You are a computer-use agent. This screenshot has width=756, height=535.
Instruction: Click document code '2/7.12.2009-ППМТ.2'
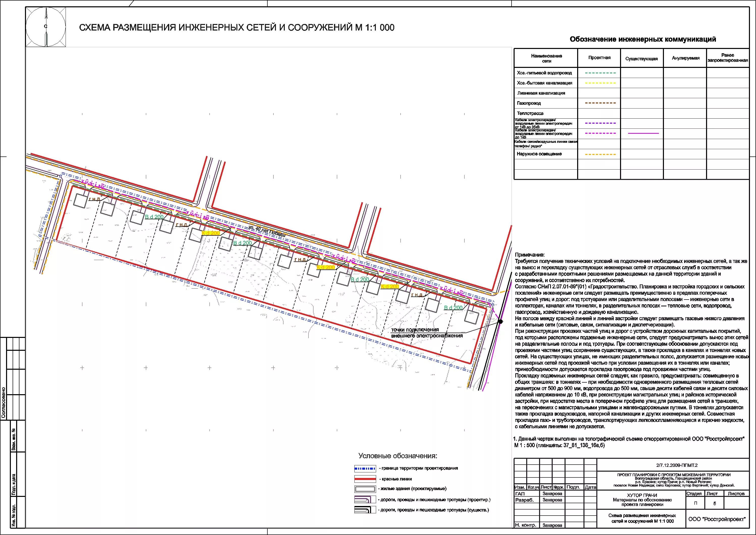coord(677,465)
